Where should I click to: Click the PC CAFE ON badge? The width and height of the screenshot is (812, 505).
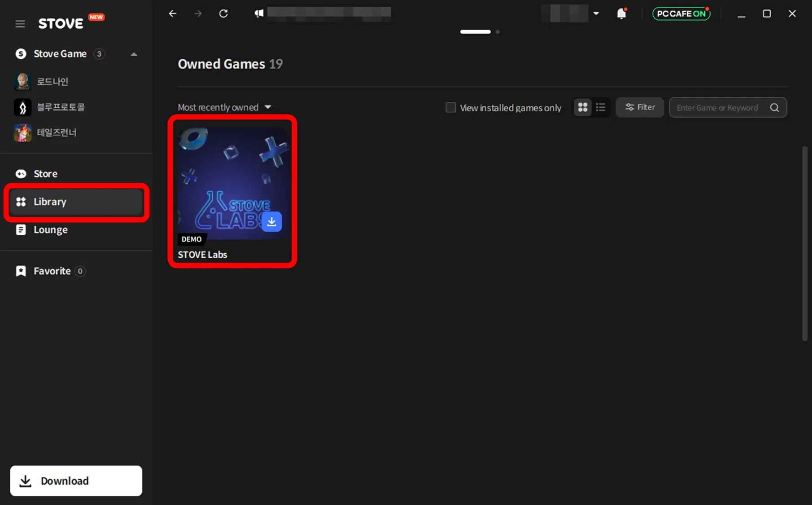tap(681, 13)
